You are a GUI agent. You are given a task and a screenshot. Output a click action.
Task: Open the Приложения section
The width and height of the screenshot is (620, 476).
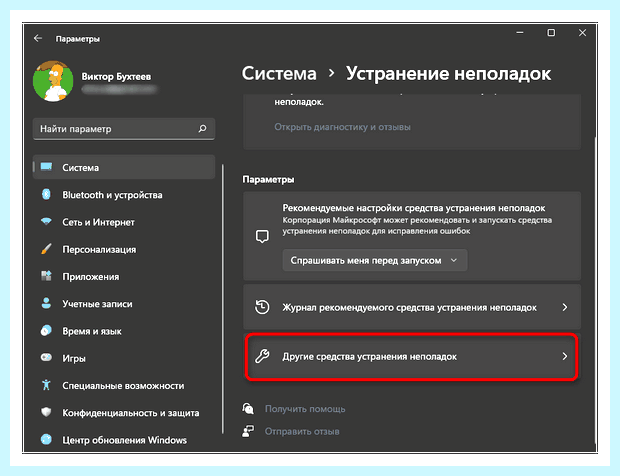pyautogui.click(x=124, y=277)
